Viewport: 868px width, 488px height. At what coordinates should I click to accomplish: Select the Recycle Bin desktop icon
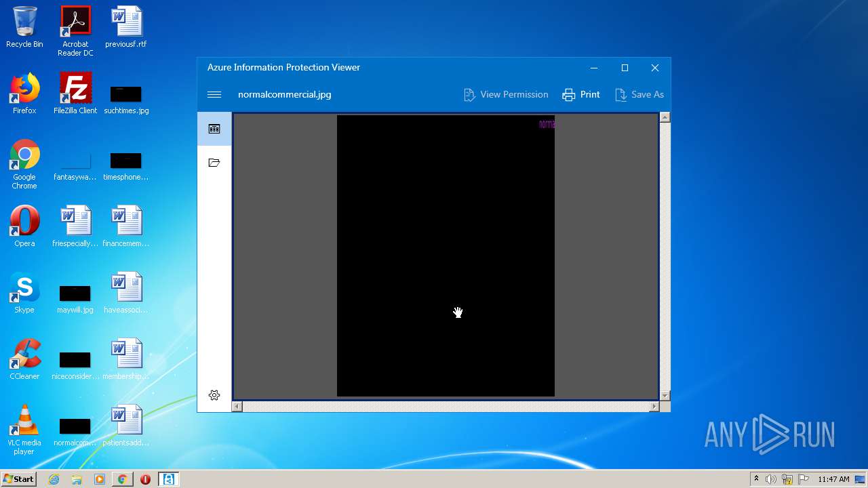(x=24, y=27)
